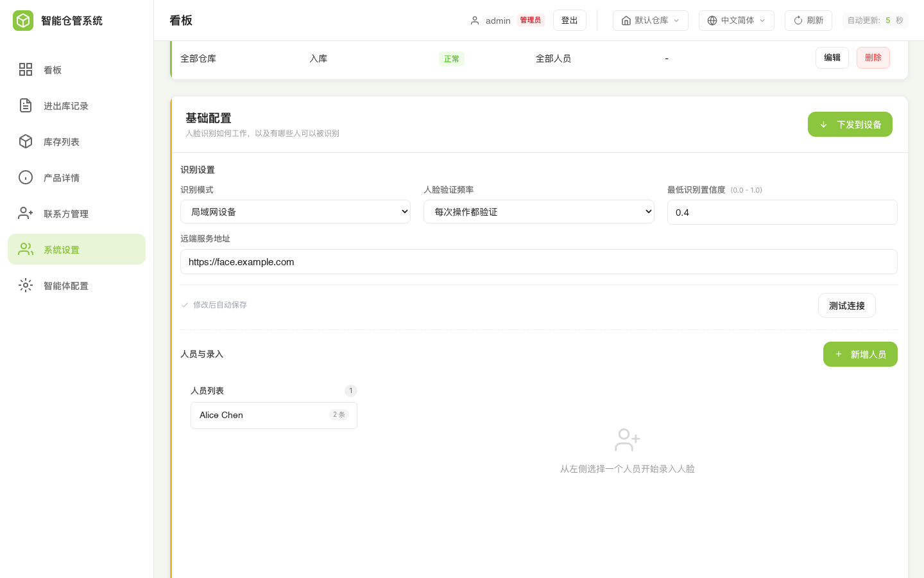This screenshot has width=924, height=578.
Task: Click the 新增人员 button
Action: pos(860,355)
